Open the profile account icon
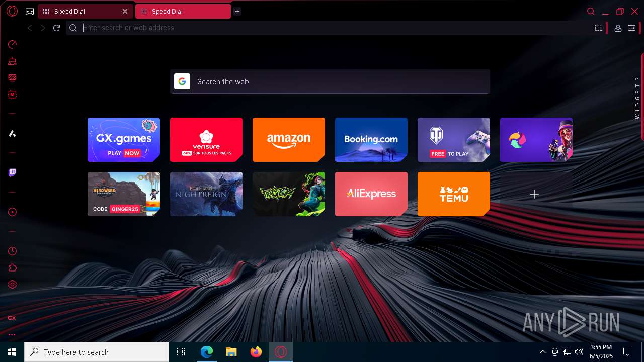 click(x=618, y=28)
